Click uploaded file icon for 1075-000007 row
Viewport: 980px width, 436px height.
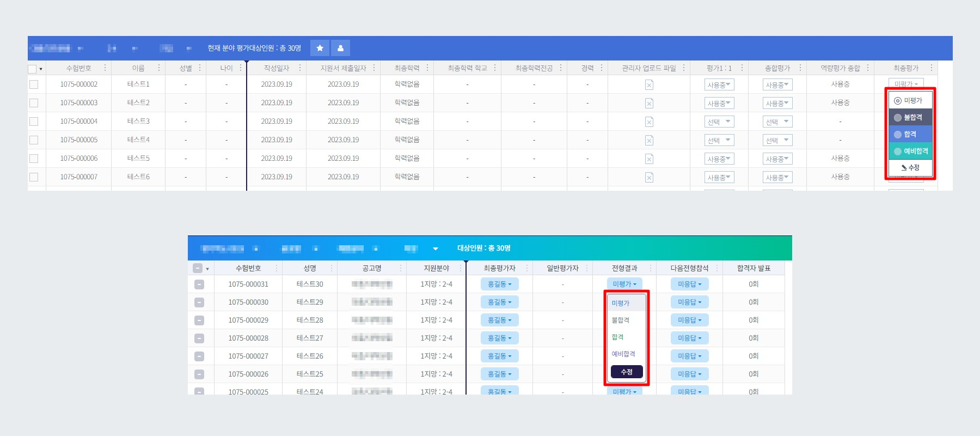tap(649, 177)
